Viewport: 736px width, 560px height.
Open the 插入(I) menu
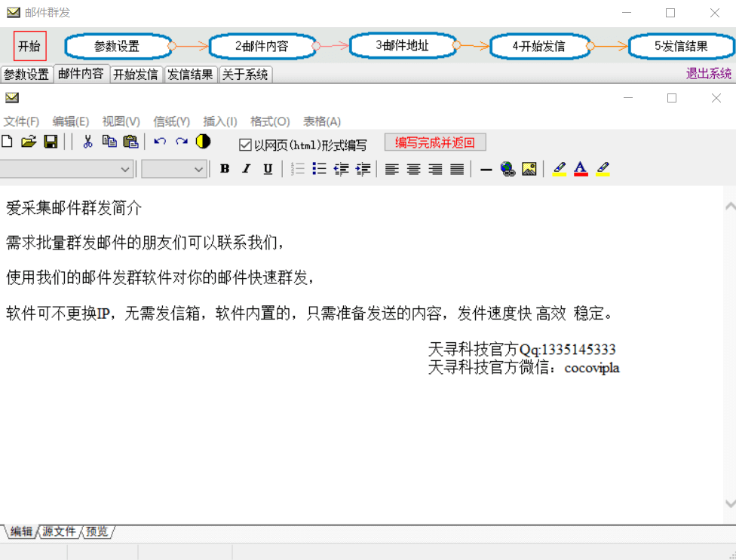pos(219,121)
